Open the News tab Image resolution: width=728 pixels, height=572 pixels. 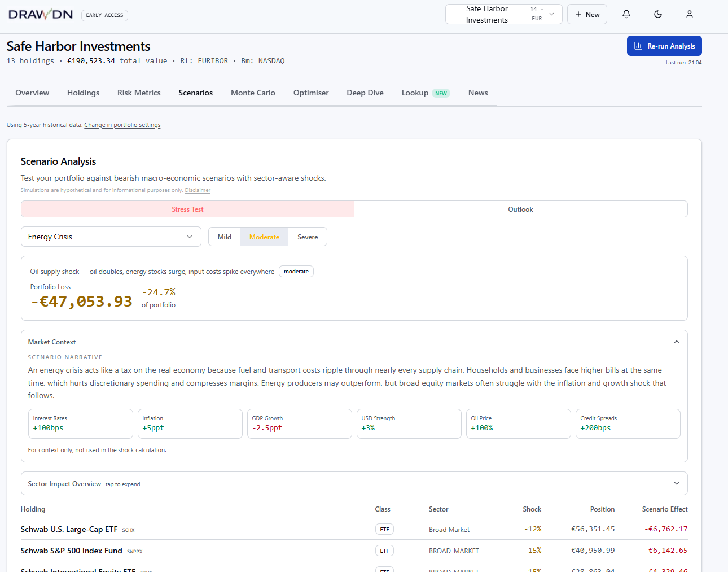[x=478, y=93]
